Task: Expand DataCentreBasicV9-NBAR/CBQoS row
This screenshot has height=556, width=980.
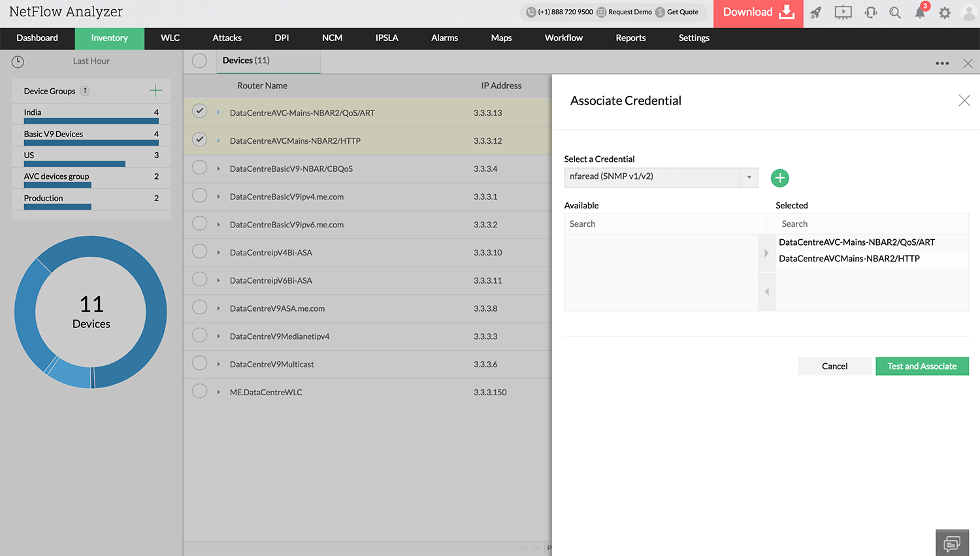Action: point(218,169)
